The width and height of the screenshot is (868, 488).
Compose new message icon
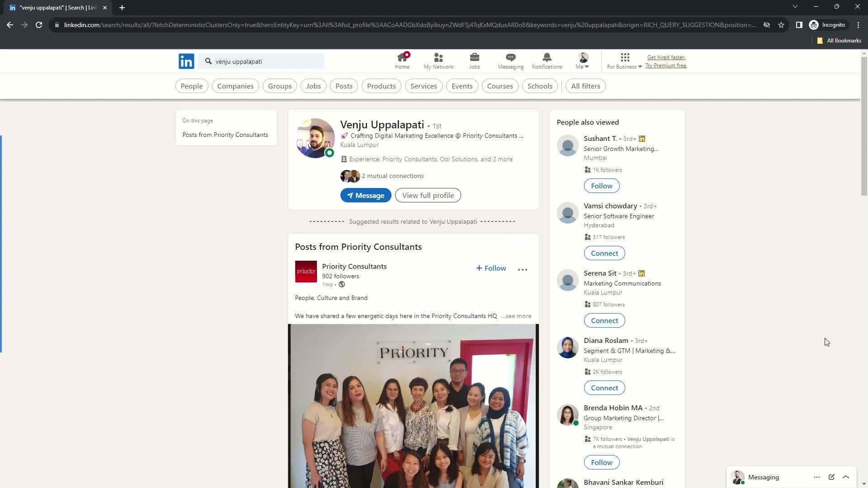[x=831, y=477]
